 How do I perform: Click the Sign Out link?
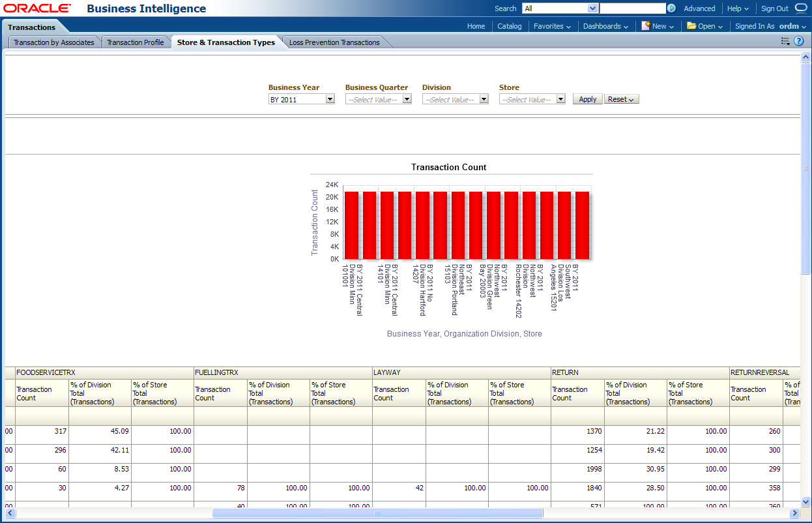point(774,8)
